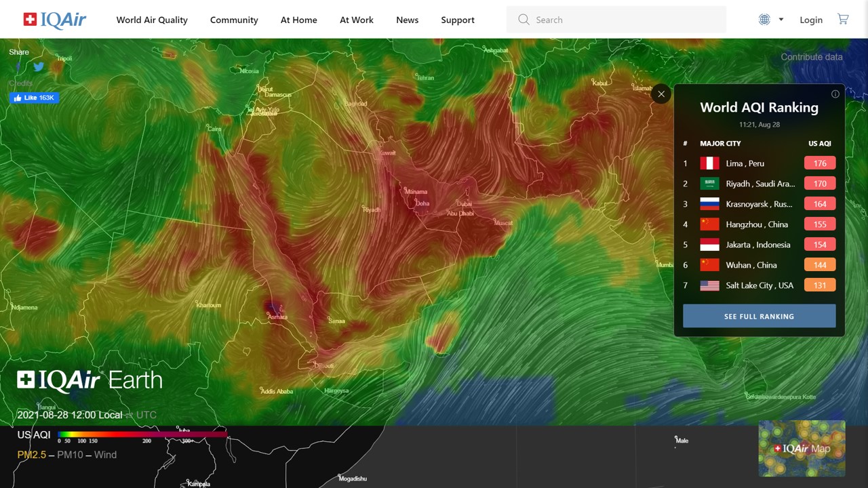The height and width of the screenshot is (488, 868).
Task: Open the Support menu
Action: (x=458, y=20)
